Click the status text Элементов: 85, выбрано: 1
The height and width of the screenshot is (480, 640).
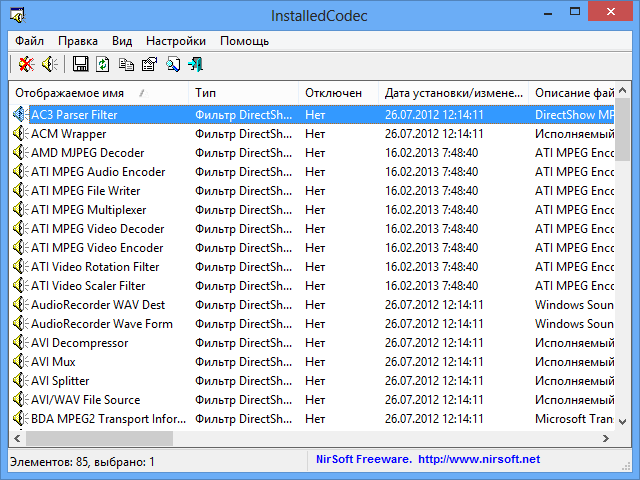(82, 462)
